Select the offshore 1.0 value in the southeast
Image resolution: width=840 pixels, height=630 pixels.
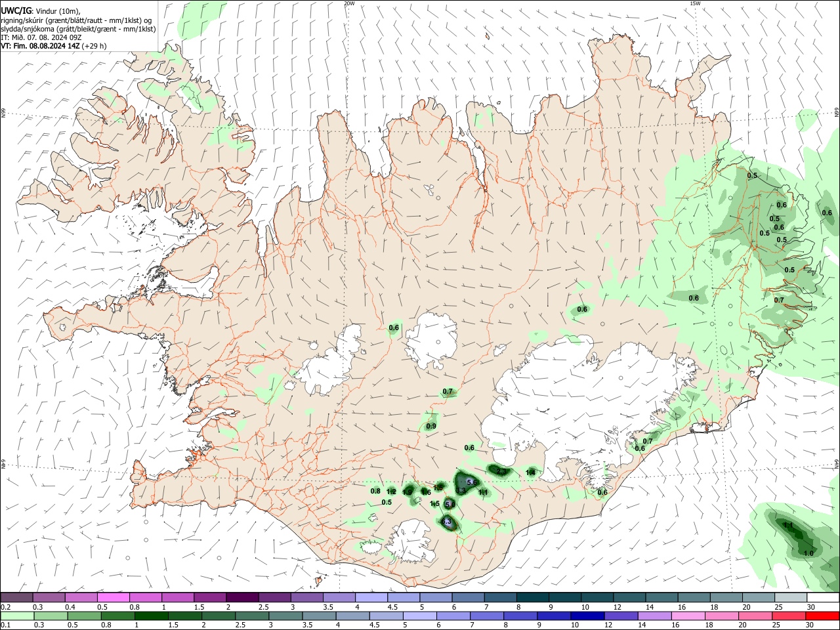(x=808, y=553)
